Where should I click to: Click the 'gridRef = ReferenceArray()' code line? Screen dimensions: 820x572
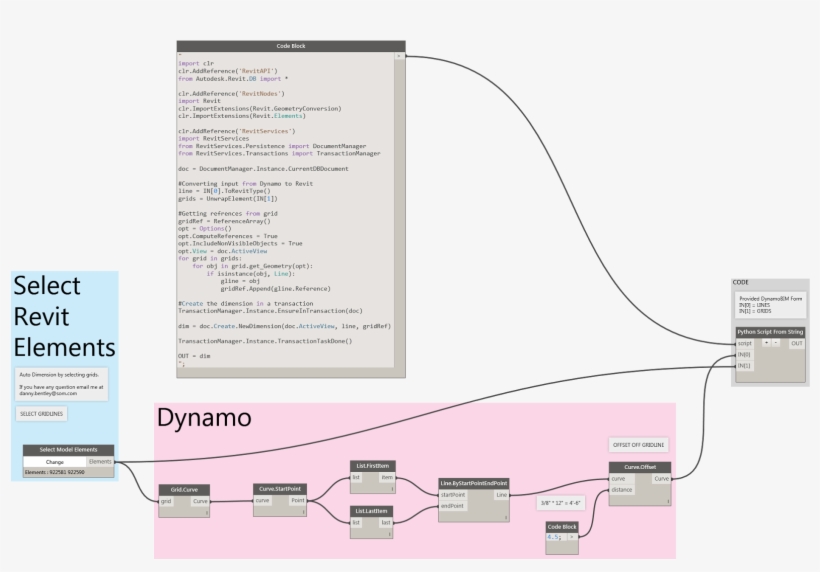point(224,221)
